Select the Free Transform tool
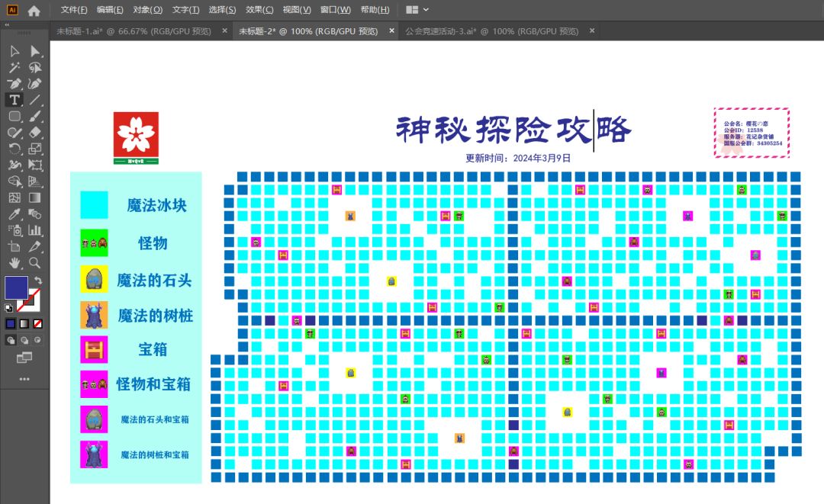Viewport: 824px width, 504px height. [34, 165]
